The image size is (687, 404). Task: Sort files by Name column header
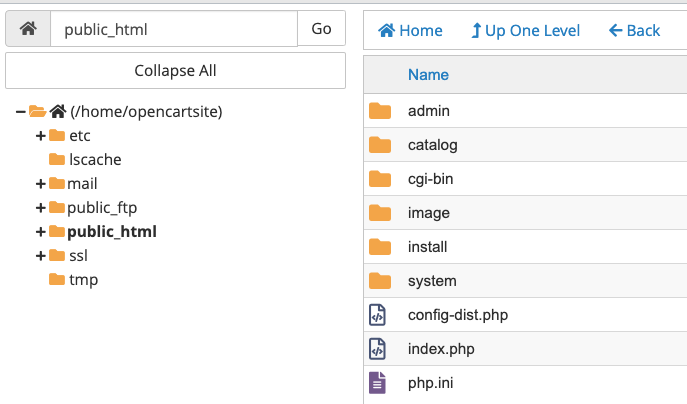(428, 75)
